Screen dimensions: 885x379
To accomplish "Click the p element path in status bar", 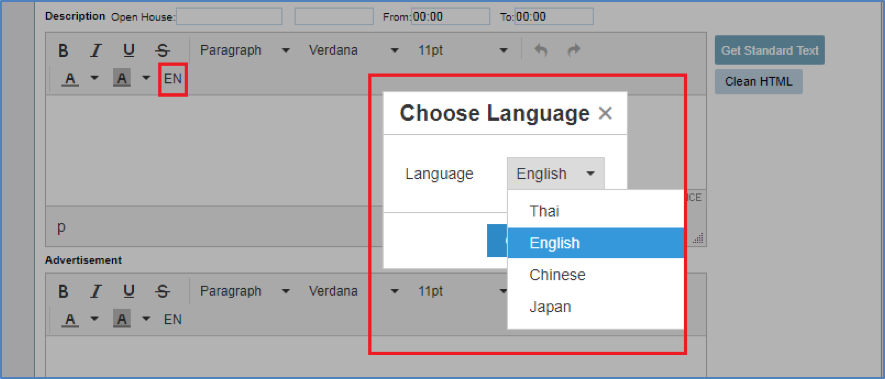I will tap(61, 227).
